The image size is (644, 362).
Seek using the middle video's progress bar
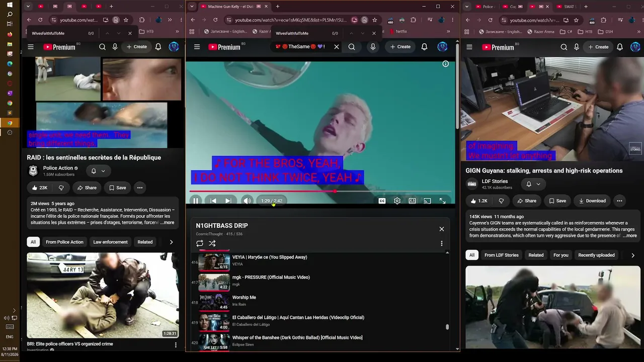point(320,191)
